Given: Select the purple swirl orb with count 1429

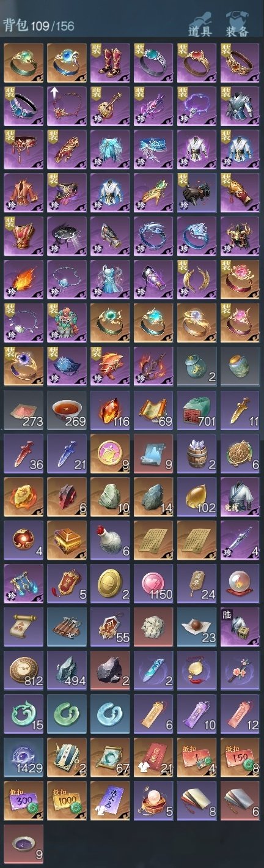Looking at the screenshot, I should tap(24, 757).
